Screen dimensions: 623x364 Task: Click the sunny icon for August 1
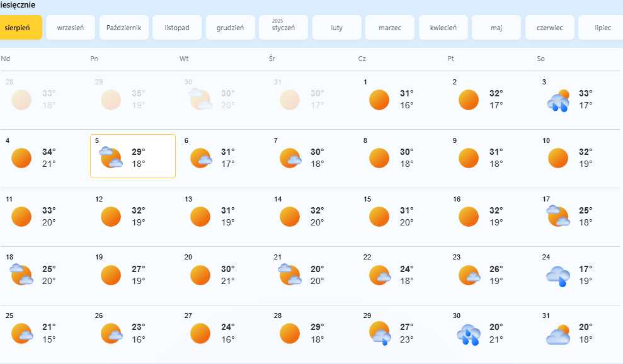click(379, 100)
